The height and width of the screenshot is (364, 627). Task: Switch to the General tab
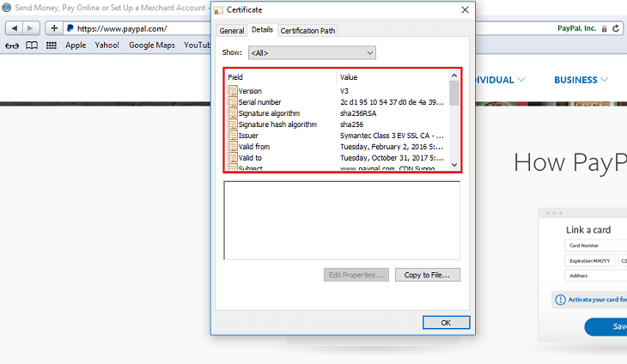[232, 31]
